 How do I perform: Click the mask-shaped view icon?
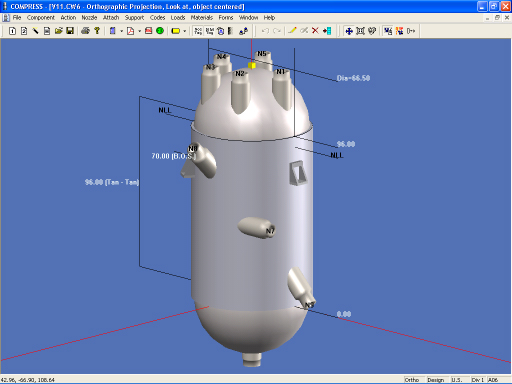(372, 31)
